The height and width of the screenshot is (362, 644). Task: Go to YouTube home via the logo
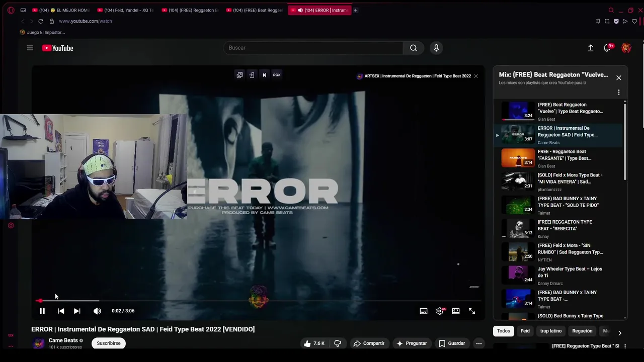pyautogui.click(x=57, y=48)
